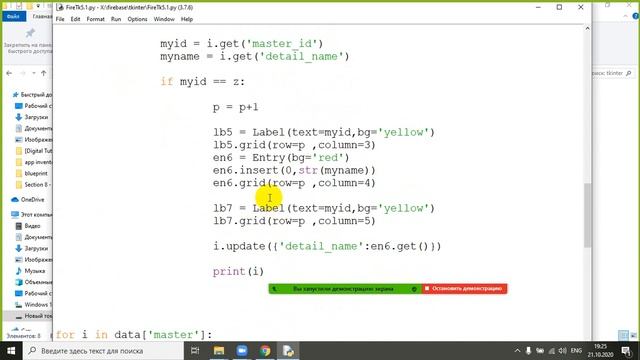Open the Run menu in IDLE
This screenshot has width=640, height=360.
pos(116,19)
